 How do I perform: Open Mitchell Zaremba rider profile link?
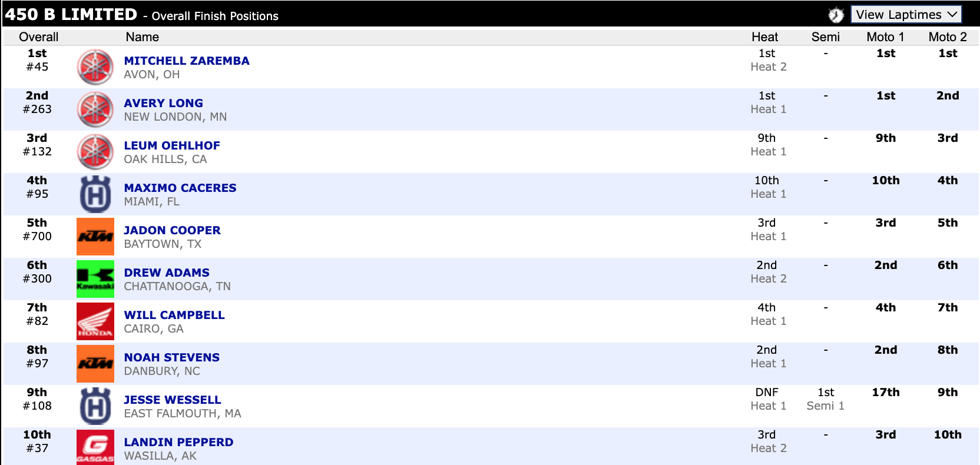click(x=187, y=61)
